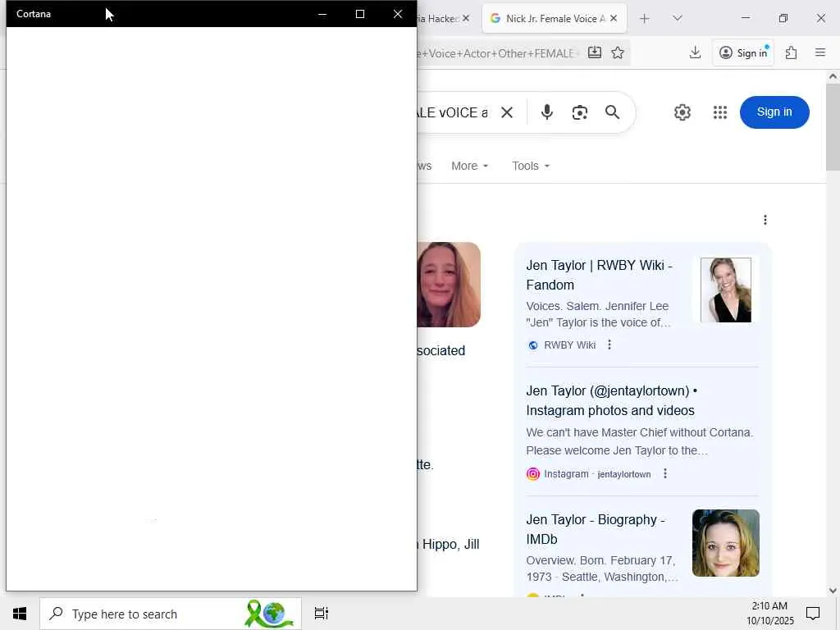Click the scroll up arrow on page scrollbar
This screenshot has height=630, width=840.
point(833,76)
